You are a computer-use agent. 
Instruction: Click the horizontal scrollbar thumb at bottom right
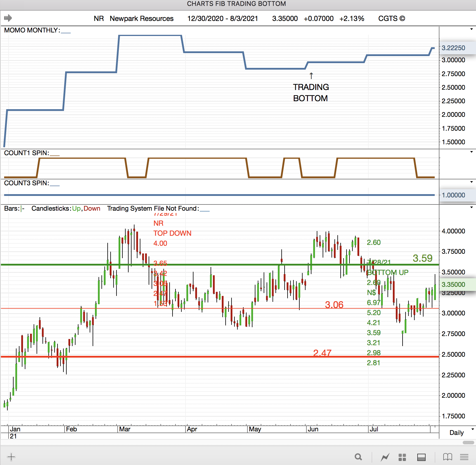(x=468, y=443)
